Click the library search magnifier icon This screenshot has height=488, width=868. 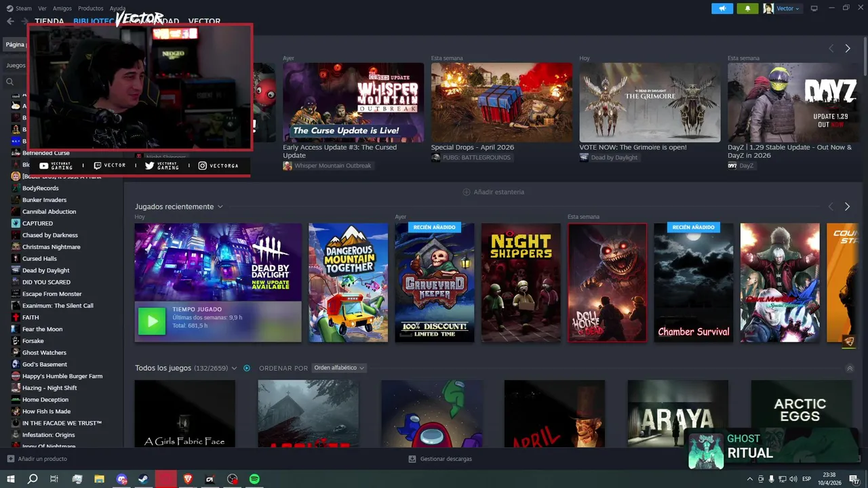tap(9, 81)
